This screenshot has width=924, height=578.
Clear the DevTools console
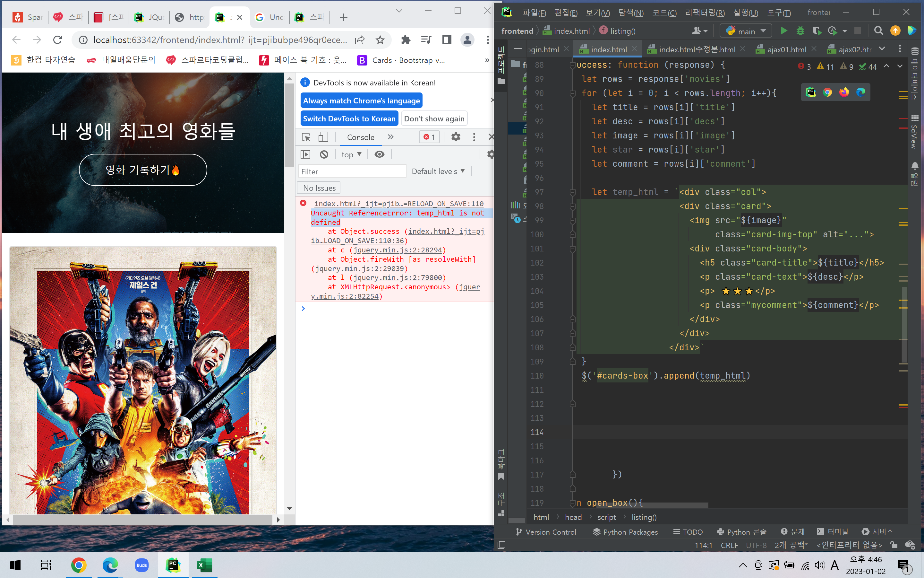(324, 154)
